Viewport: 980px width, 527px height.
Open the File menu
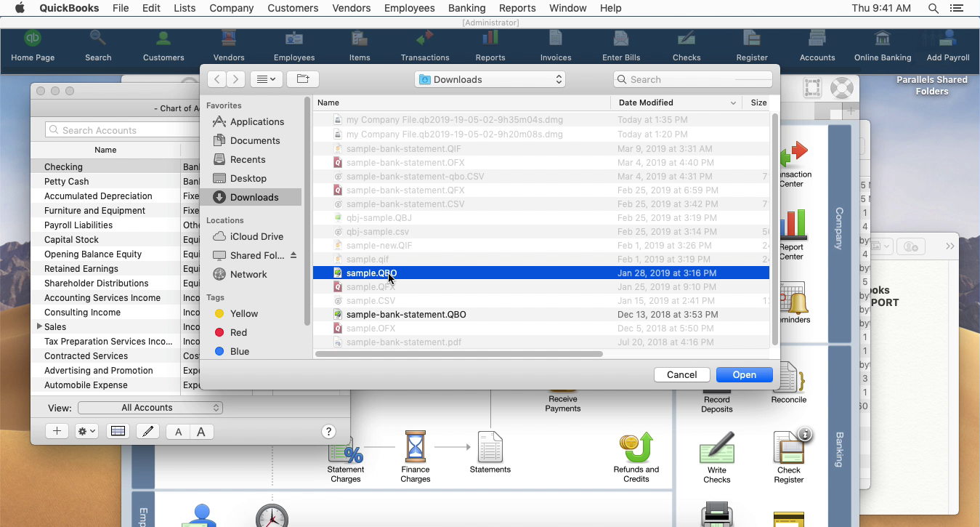tap(121, 8)
